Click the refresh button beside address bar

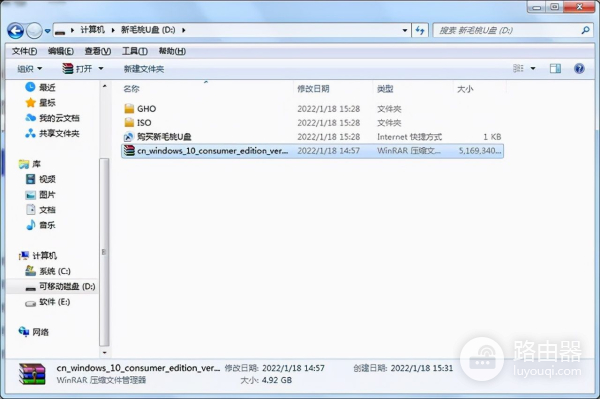point(420,31)
